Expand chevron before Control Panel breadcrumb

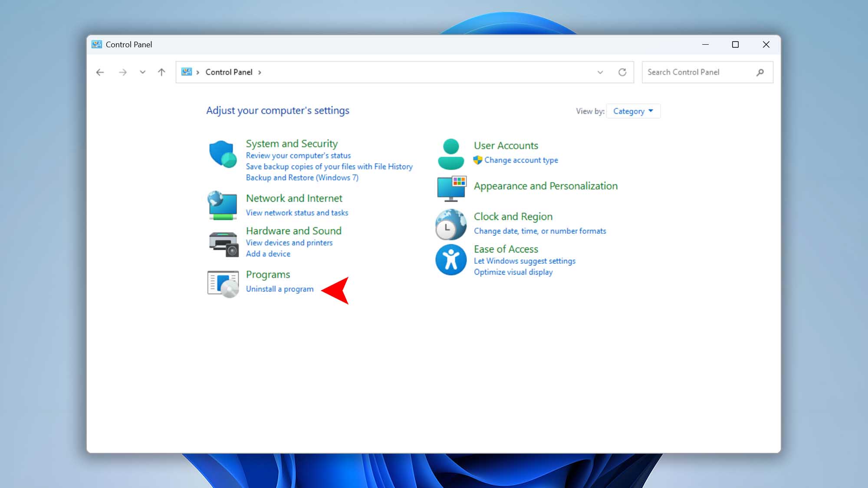pyautogui.click(x=197, y=72)
